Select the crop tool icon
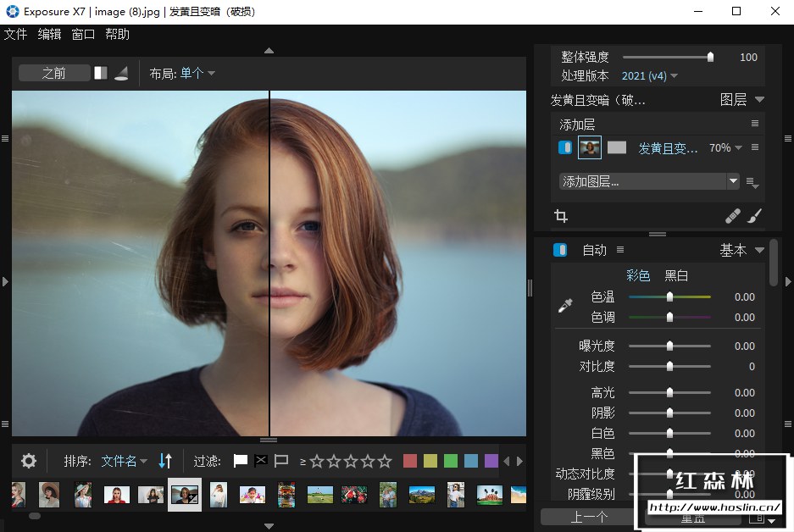794x532 pixels. 560,216
